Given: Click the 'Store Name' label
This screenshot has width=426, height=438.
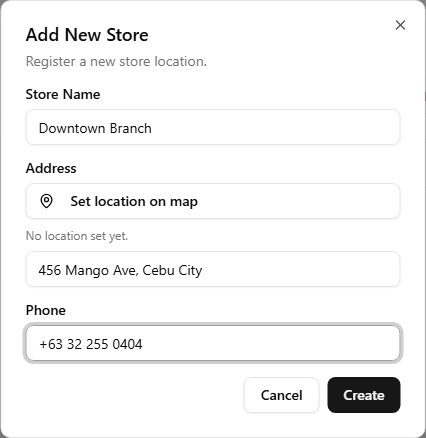Looking at the screenshot, I should tap(63, 94).
